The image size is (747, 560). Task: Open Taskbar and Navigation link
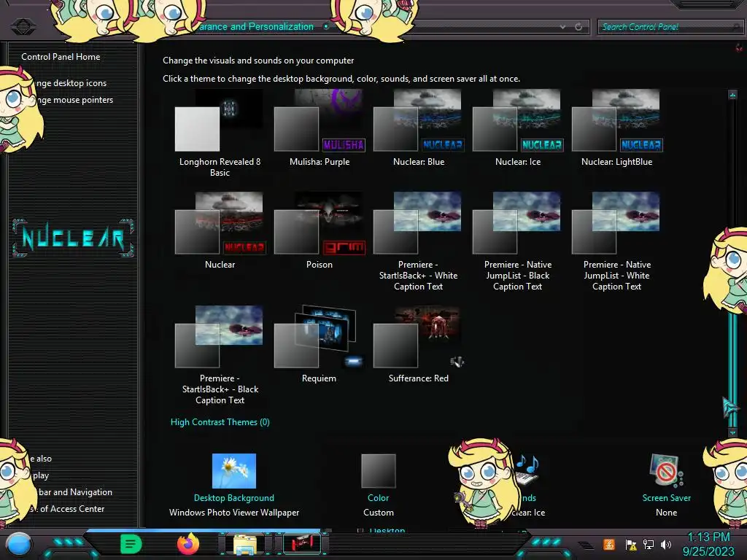[75, 492]
